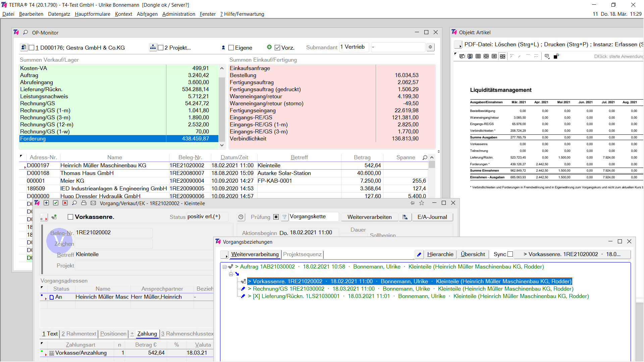Screen dimensions: 644x362
Task: Click the fit-width icon in Artikel PDF toolbar
Action: [x=486, y=56]
